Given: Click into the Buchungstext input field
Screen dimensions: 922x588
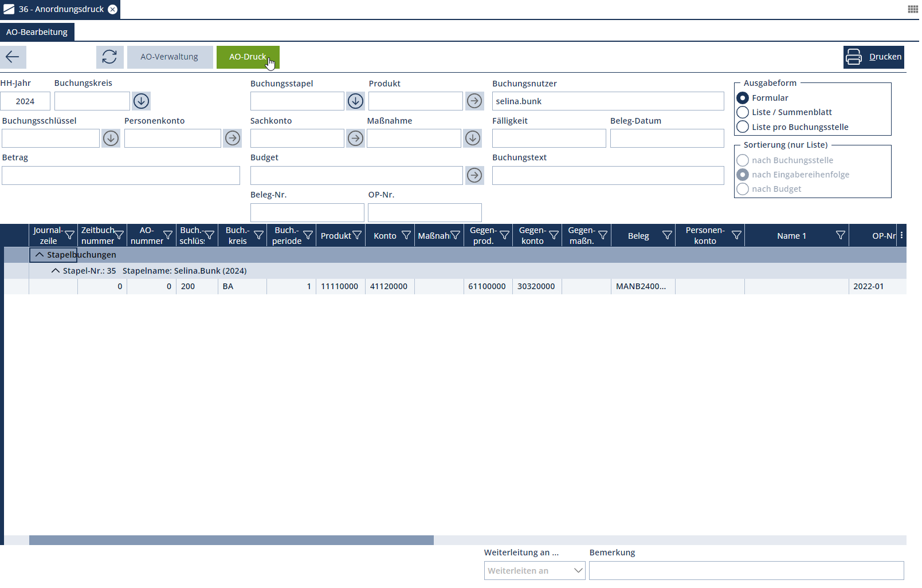Looking at the screenshot, I should click(608, 176).
